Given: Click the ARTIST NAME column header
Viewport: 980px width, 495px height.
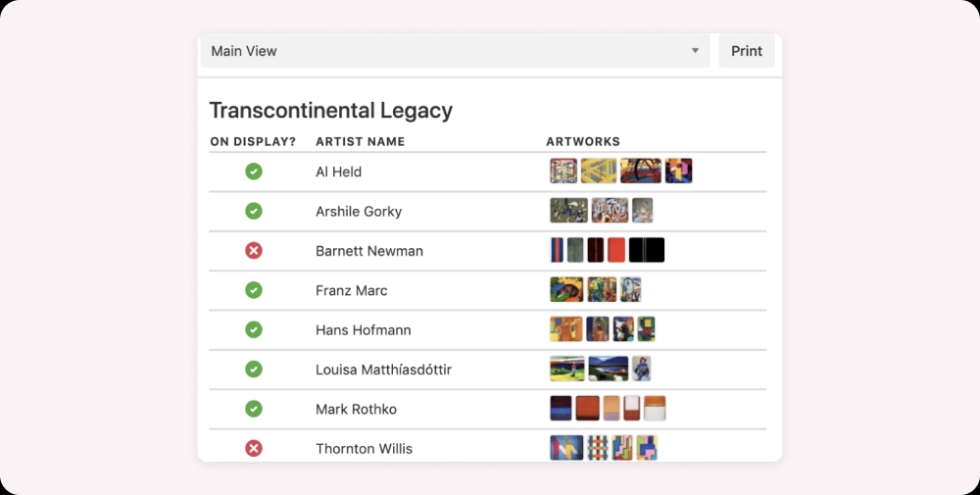Looking at the screenshot, I should (360, 141).
